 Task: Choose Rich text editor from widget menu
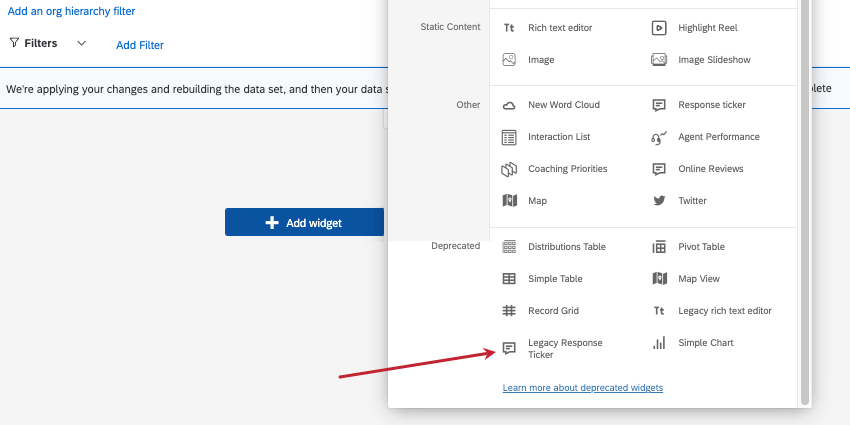coord(560,28)
